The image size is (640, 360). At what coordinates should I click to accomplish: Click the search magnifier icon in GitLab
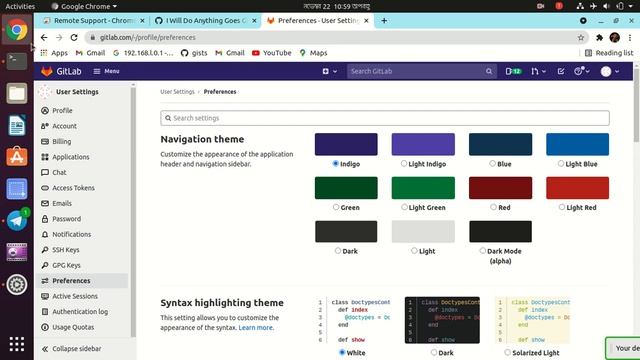pyautogui.click(x=489, y=71)
